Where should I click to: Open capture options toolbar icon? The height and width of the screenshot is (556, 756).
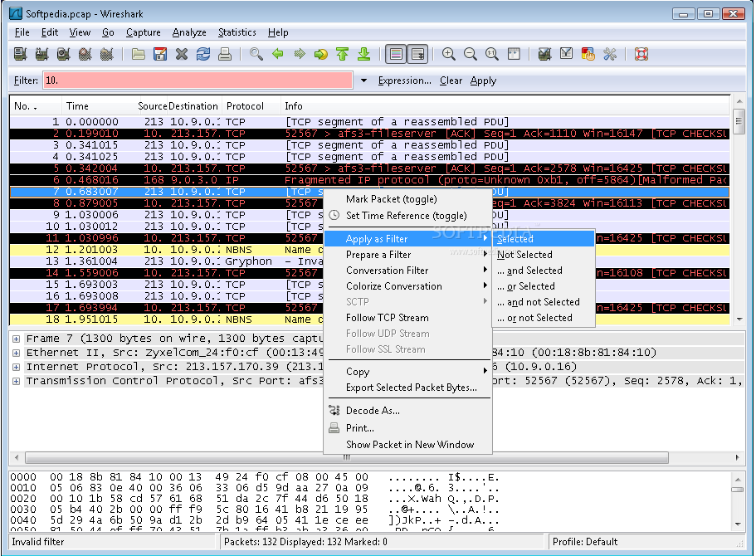[42, 54]
